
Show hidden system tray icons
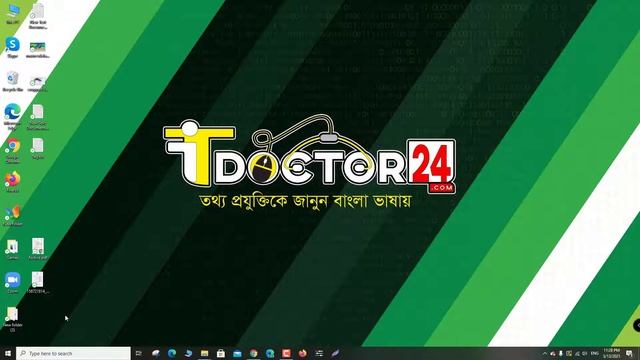point(544,353)
